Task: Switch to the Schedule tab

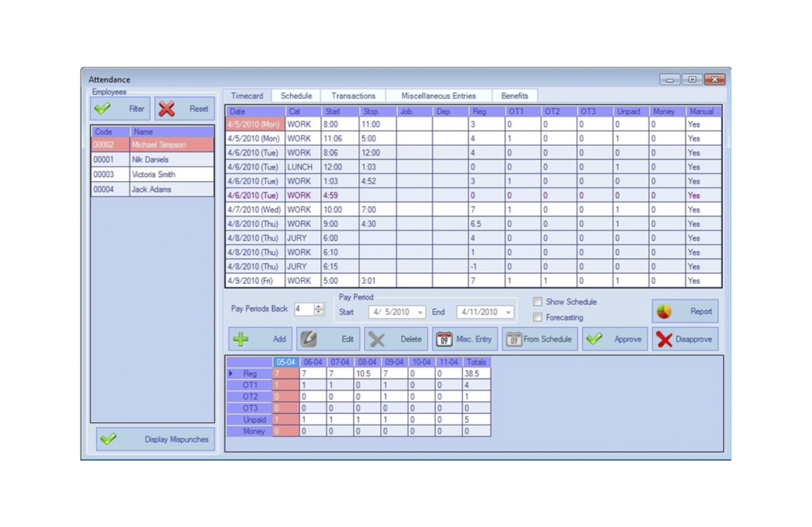Action: click(x=296, y=96)
